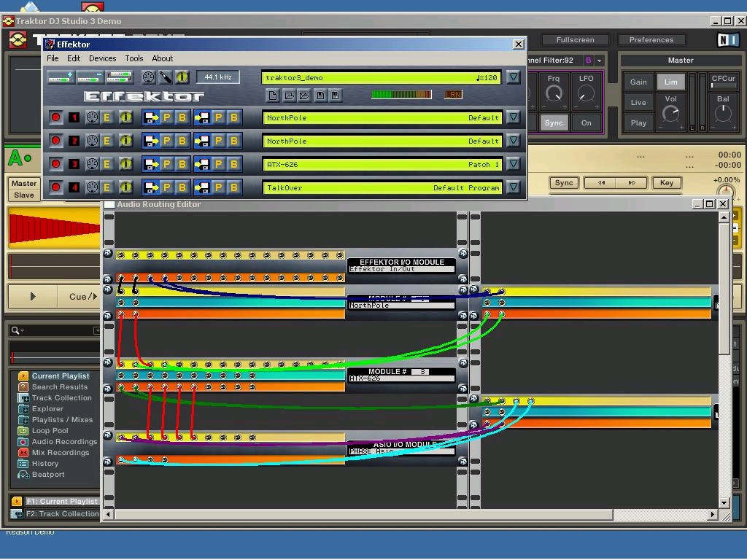This screenshot has width=747, height=560.
Task: Expand the traktor3_demo preset dropdown arrow
Action: tap(513, 77)
